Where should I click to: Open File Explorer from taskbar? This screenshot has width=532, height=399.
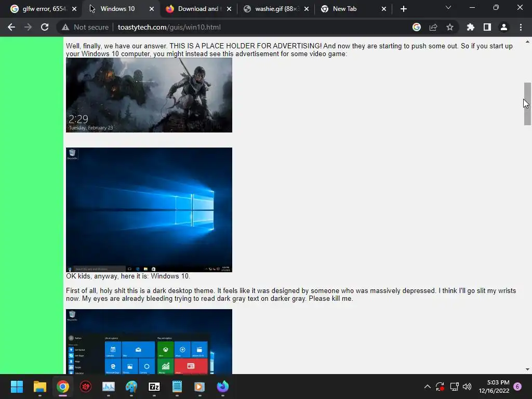coord(39,387)
